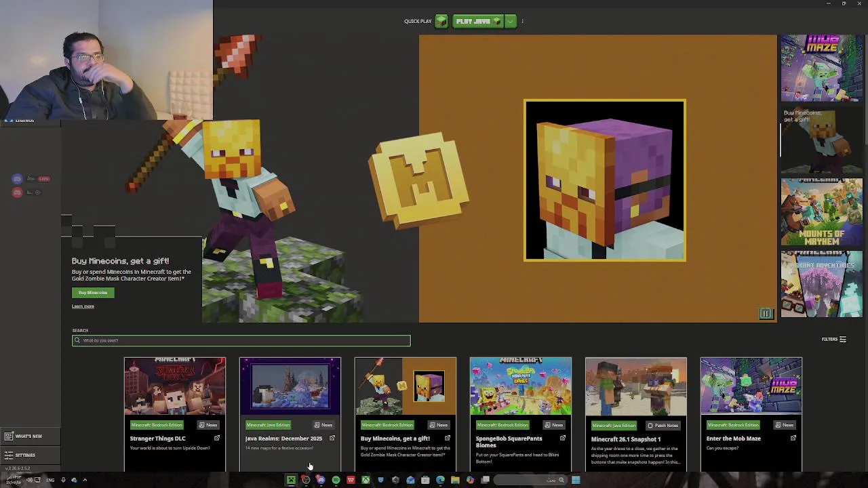
Task: Select the Vibrant Adventures carousel thumbnail
Action: tap(821, 283)
